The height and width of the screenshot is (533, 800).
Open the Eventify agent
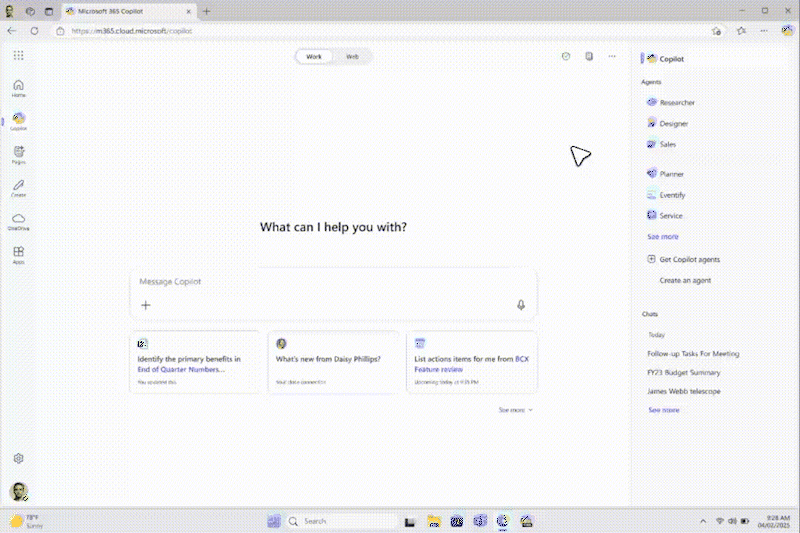[666, 195]
